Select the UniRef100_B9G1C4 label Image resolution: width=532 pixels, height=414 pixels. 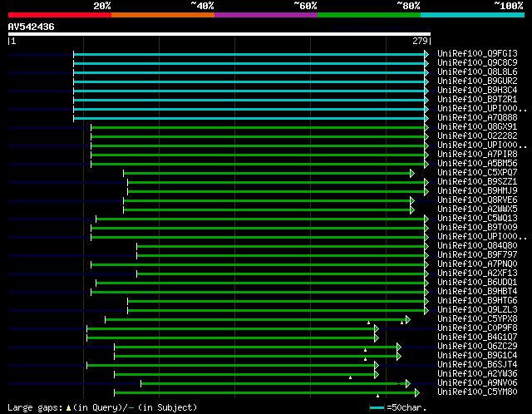point(477,356)
